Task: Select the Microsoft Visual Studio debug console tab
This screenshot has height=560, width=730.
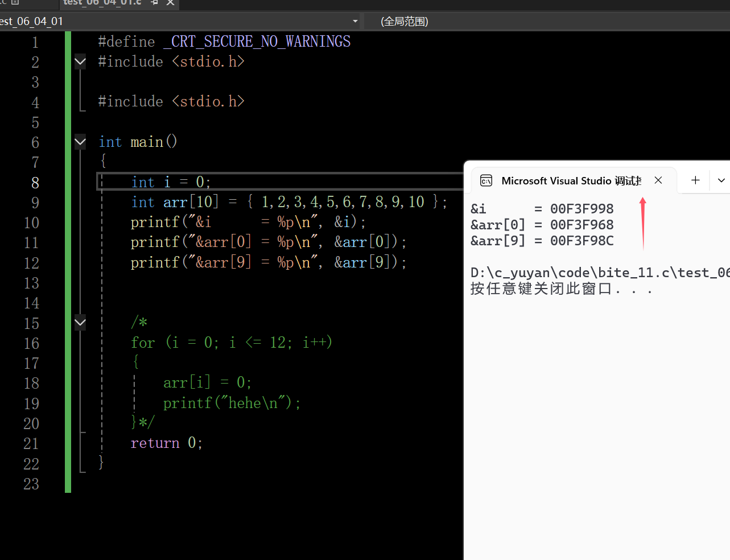Action: (x=571, y=181)
